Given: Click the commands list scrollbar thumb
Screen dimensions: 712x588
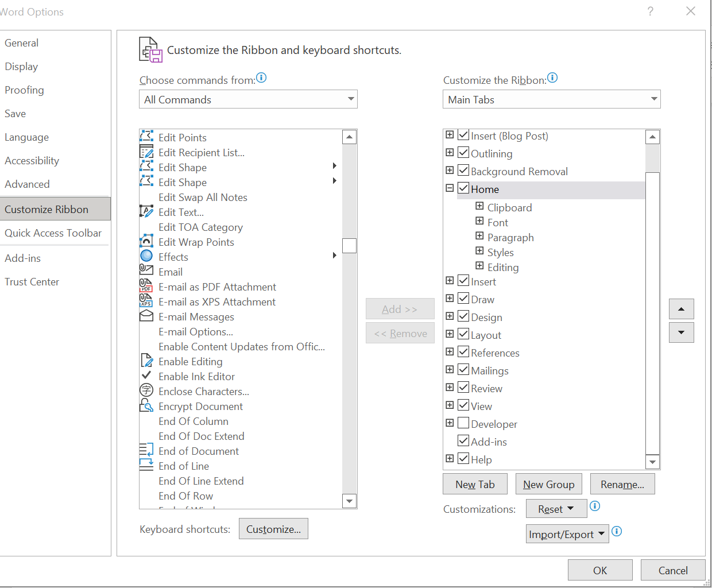Looking at the screenshot, I should (349, 245).
